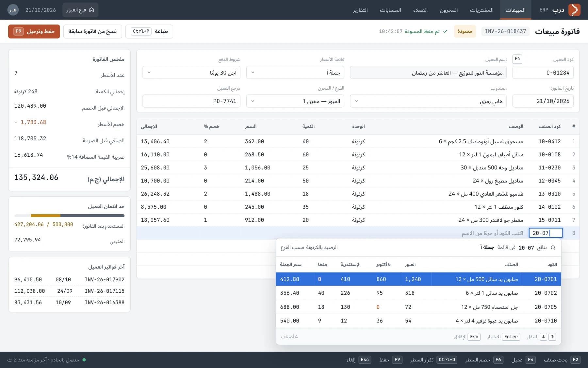Click the F4 customer lookup key

517,59
